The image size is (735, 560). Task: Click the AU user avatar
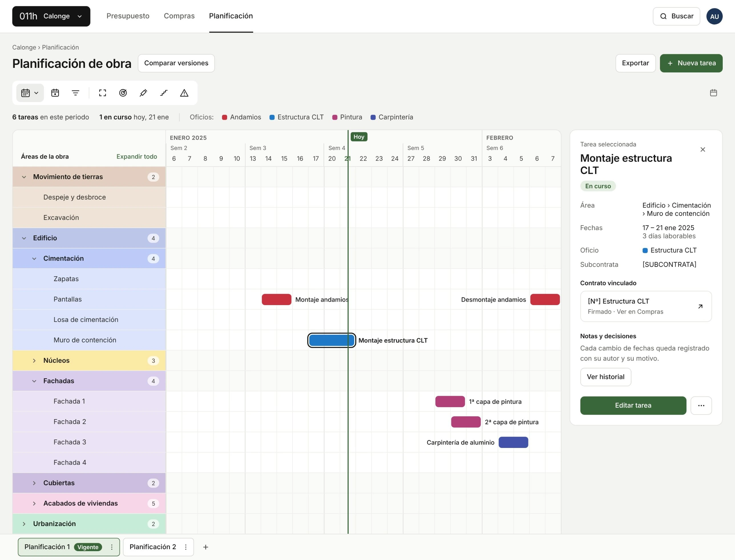714,16
